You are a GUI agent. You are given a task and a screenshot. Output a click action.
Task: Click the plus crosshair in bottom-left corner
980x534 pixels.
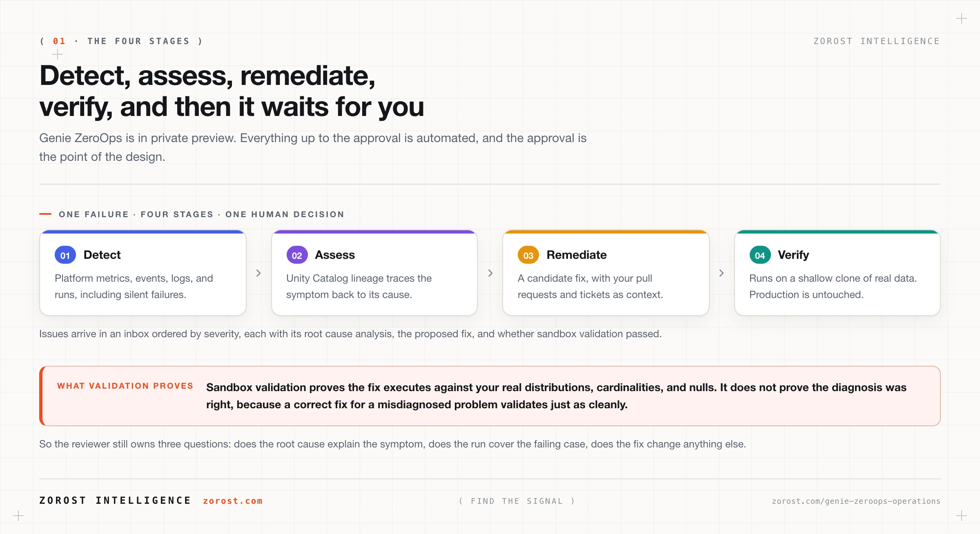pos(18,516)
